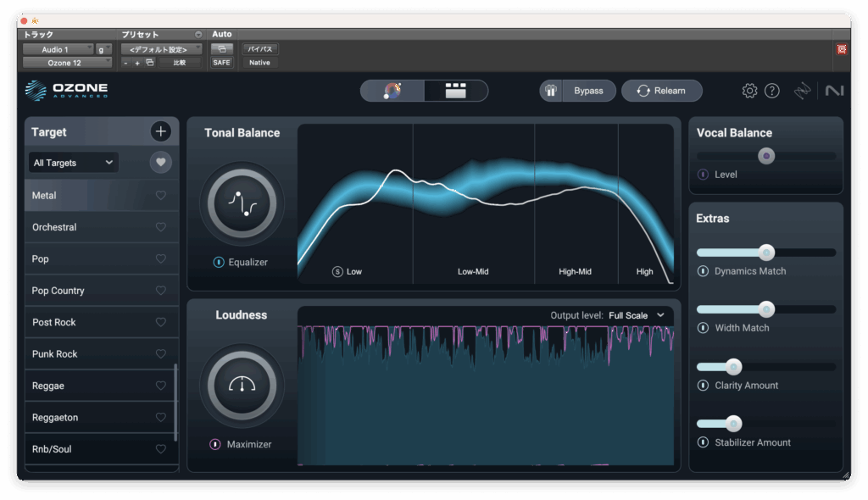
Task: Open the All Targets dropdown
Action: click(73, 163)
